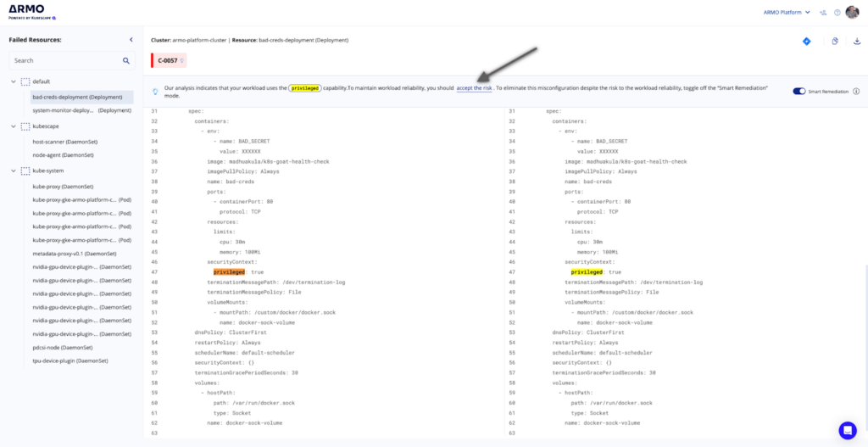
Task: Click the privileged capability badge in banner
Action: point(305,88)
